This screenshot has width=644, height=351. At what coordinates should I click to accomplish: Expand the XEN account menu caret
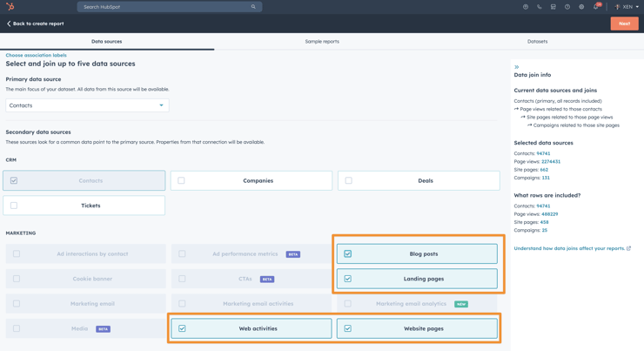[x=637, y=7]
